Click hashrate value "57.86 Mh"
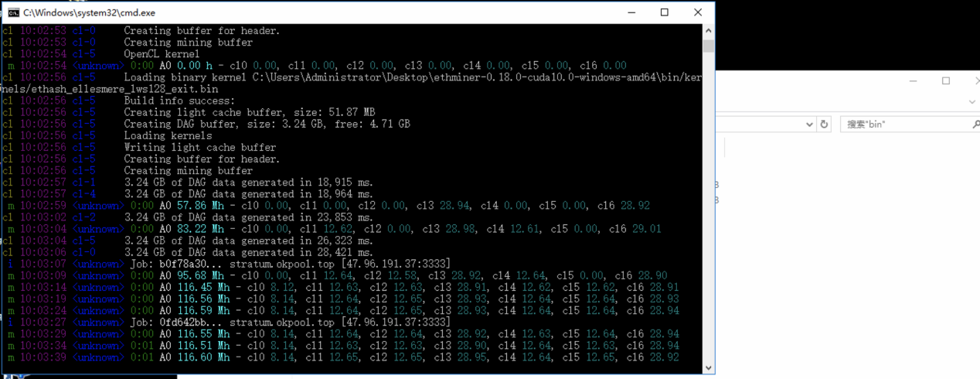This screenshot has width=980, height=379. pyautogui.click(x=200, y=206)
